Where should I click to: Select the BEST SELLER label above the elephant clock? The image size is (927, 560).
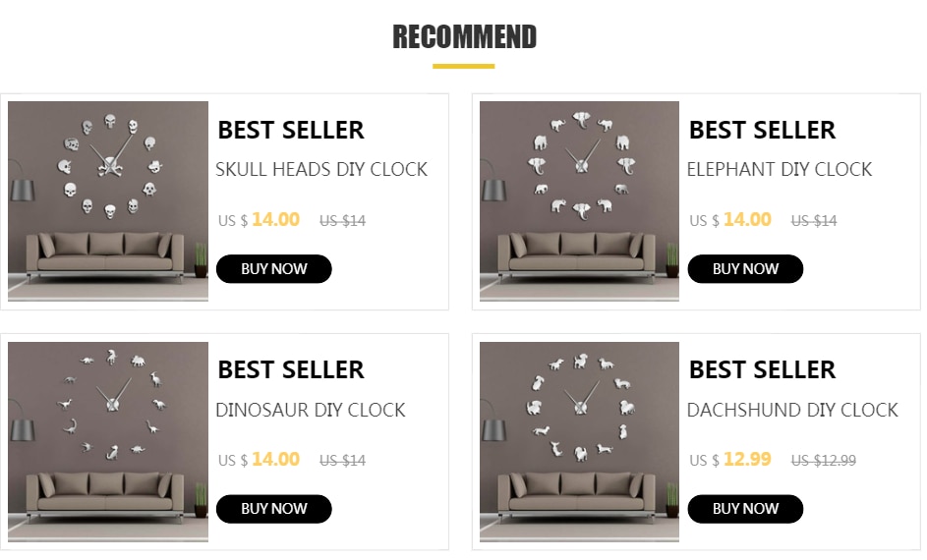pos(762,130)
